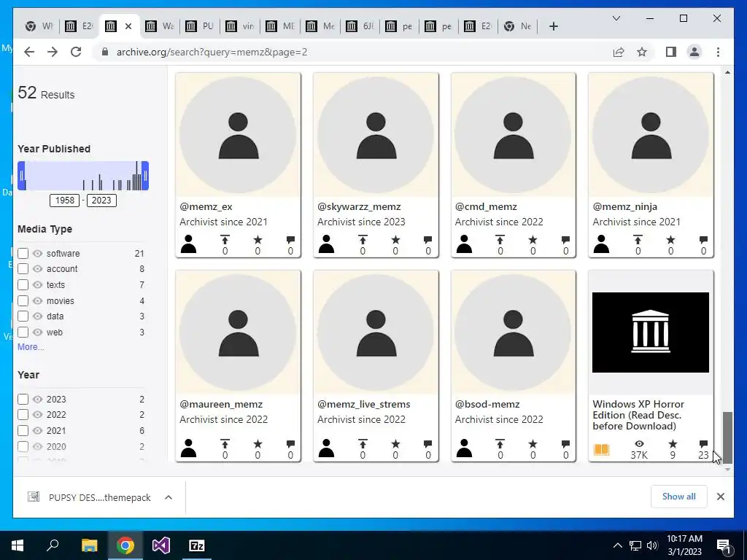Open a new browser tab

pos(553,27)
